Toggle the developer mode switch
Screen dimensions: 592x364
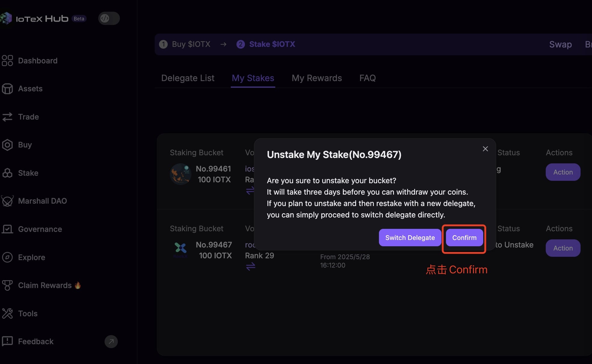pyautogui.click(x=109, y=18)
